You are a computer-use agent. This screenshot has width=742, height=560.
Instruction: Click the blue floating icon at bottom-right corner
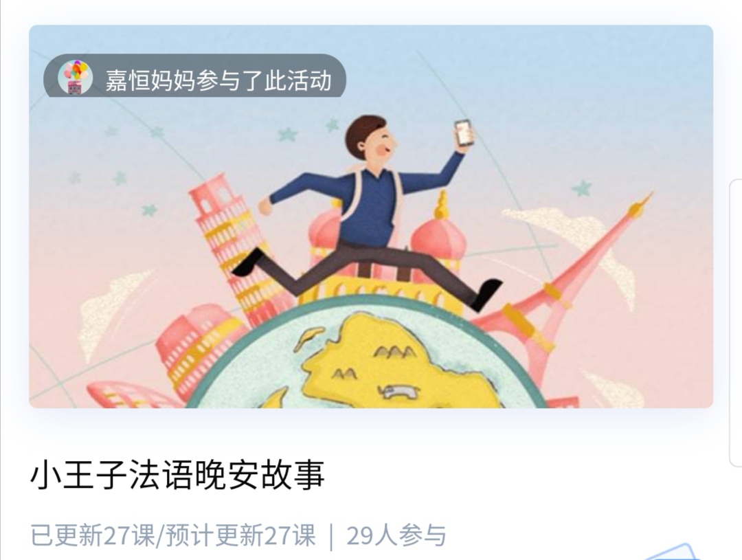click(672, 552)
